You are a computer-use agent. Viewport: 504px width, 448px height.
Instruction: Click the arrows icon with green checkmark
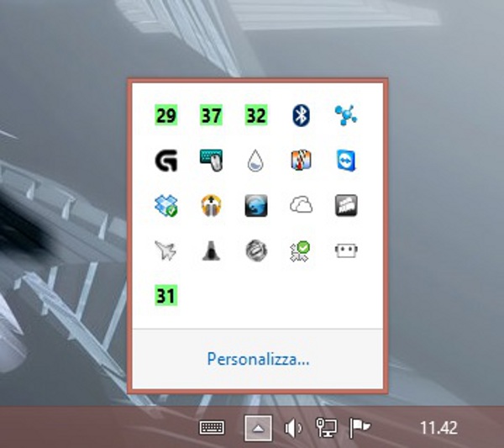[x=300, y=250]
